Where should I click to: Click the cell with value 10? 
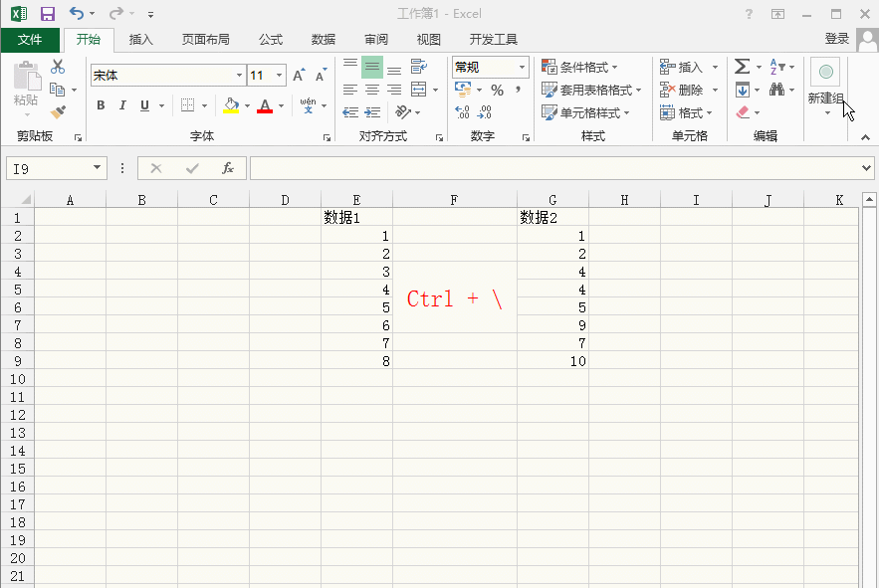point(552,361)
